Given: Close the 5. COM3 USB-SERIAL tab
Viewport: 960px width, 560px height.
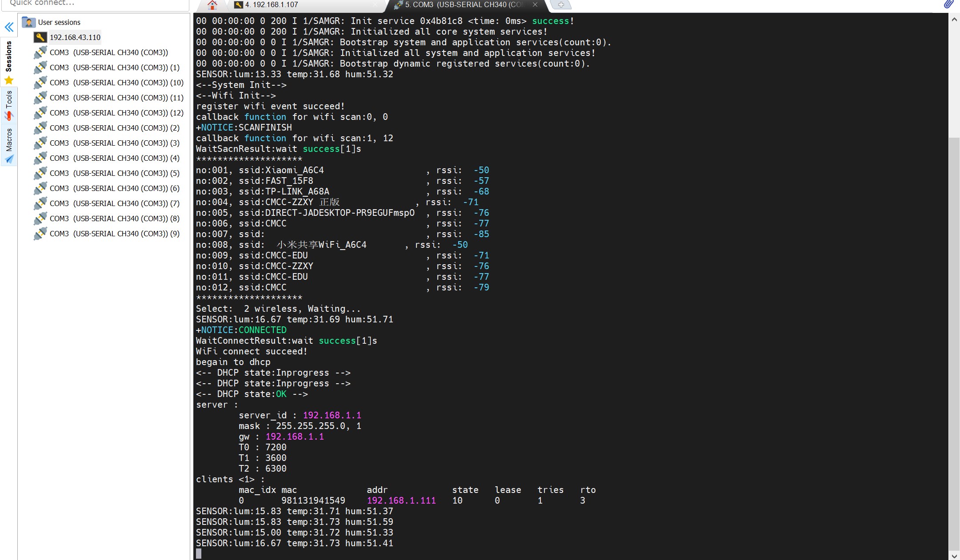Looking at the screenshot, I should coord(535,4).
